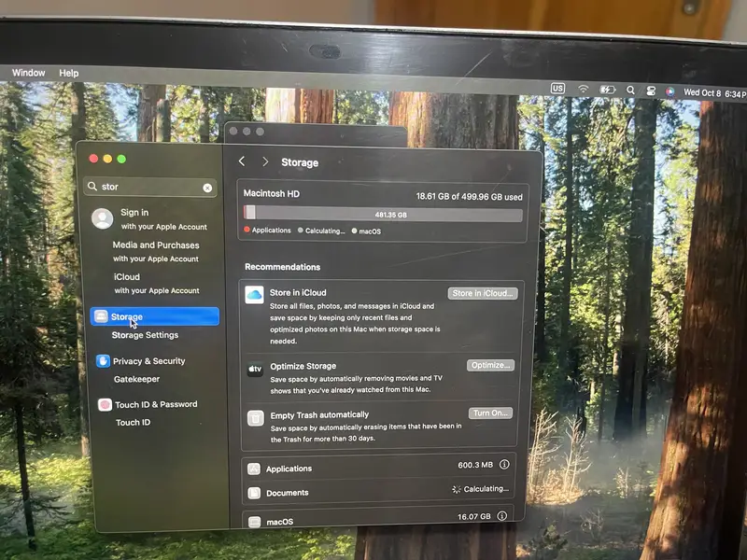The width and height of the screenshot is (747, 560).
Task: Clear the search field with the X icon
Action: point(207,188)
